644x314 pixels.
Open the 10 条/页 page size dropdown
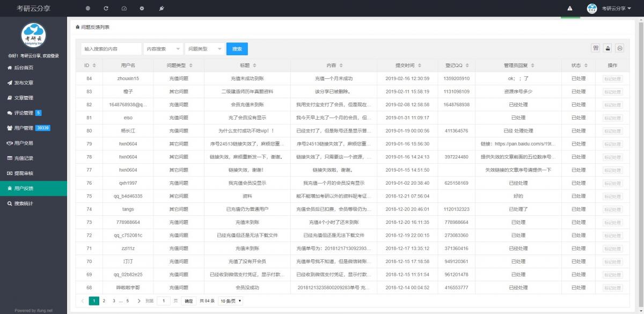coord(230,301)
